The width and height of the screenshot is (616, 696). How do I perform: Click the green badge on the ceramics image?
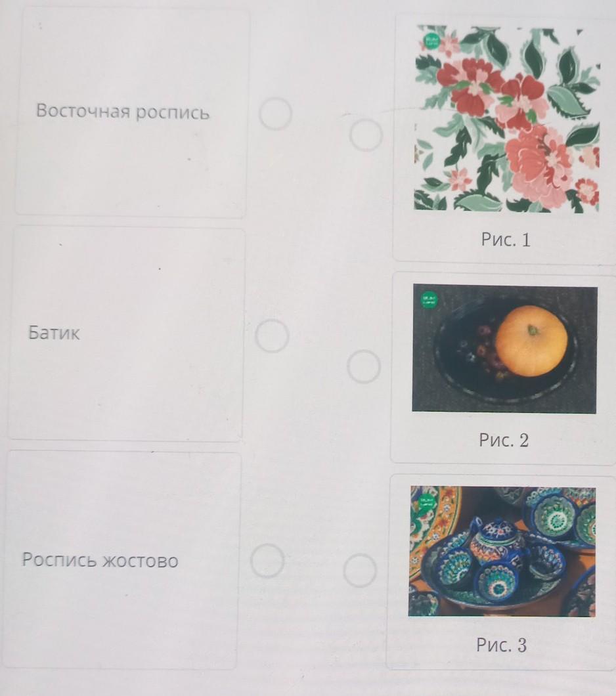point(427,503)
